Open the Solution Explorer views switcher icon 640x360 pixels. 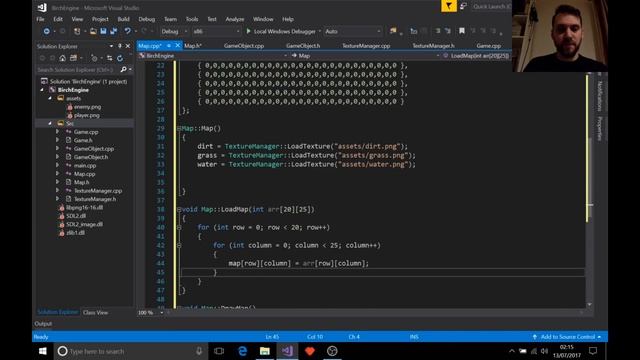tap(73, 58)
